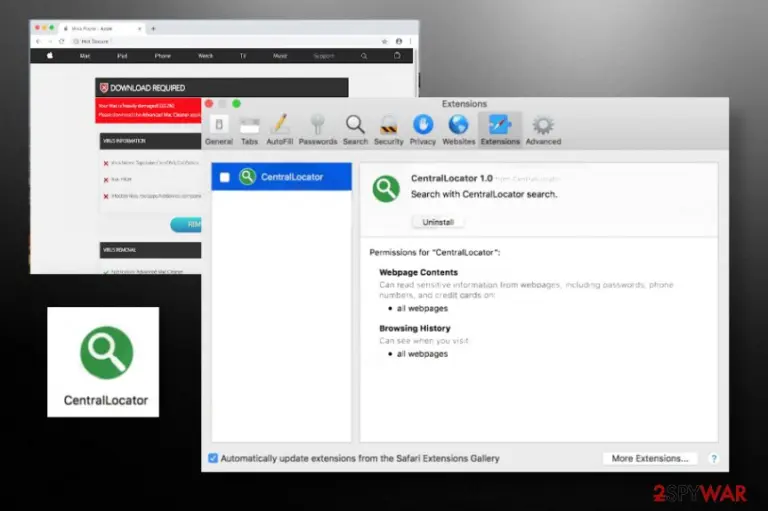Open the Websites preferences pane
768x511 pixels.
(458, 130)
